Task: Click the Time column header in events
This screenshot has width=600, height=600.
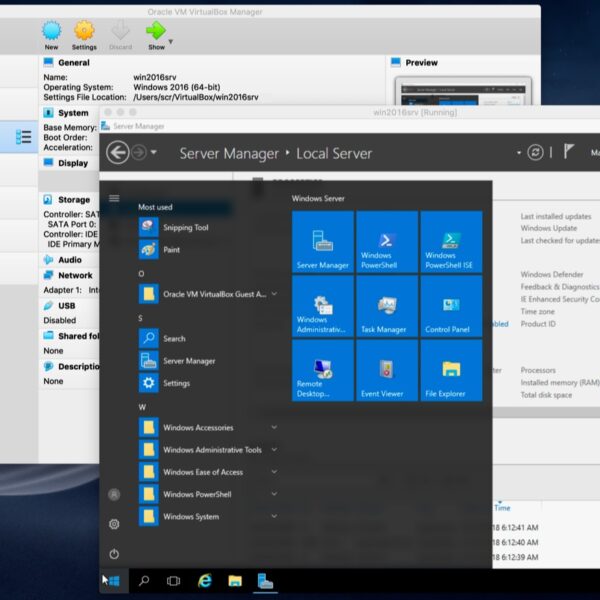Action: [502, 508]
